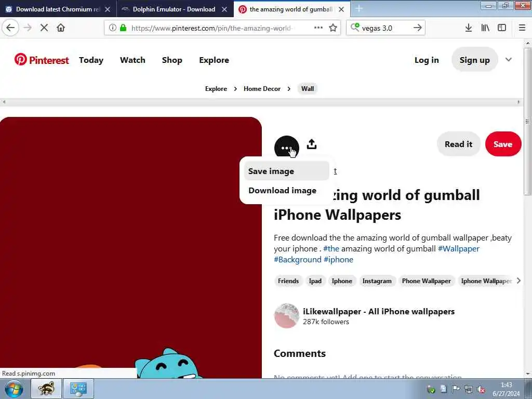Click the Sign up button
The width and height of the screenshot is (532, 399).
[x=475, y=60]
